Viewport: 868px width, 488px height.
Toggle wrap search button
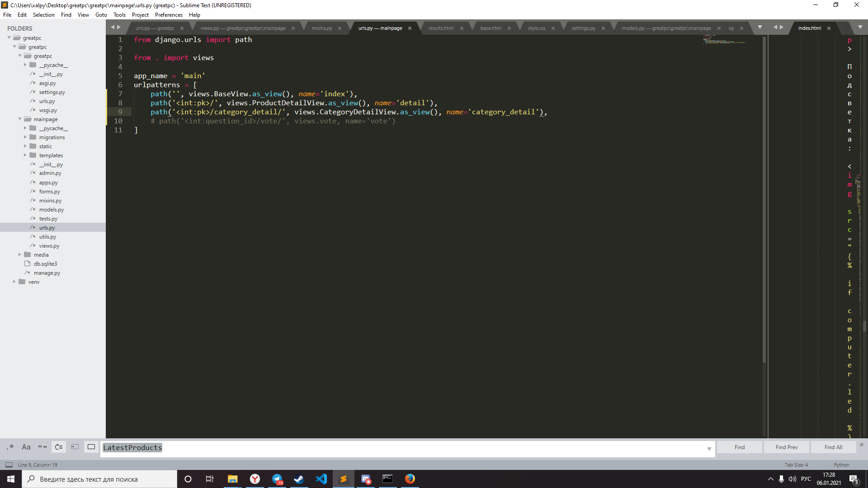[59, 447]
